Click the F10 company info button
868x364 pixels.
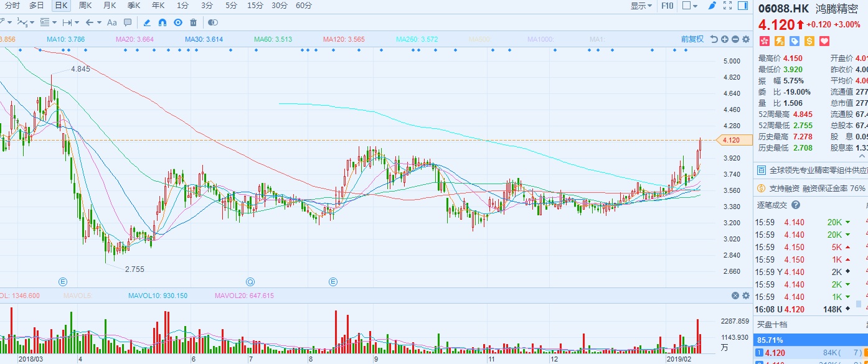pyautogui.click(x=667, y=6)
